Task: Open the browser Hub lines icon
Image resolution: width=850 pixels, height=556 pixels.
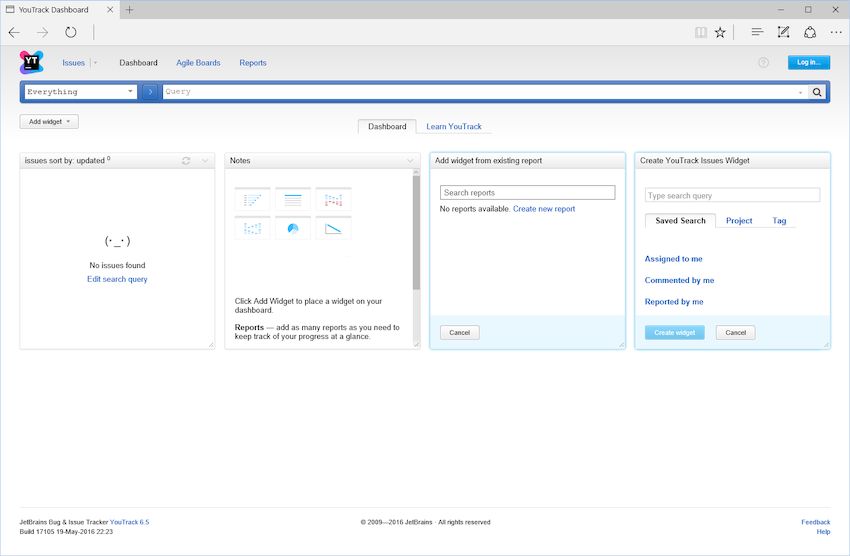Action: (x=757, y=33)
